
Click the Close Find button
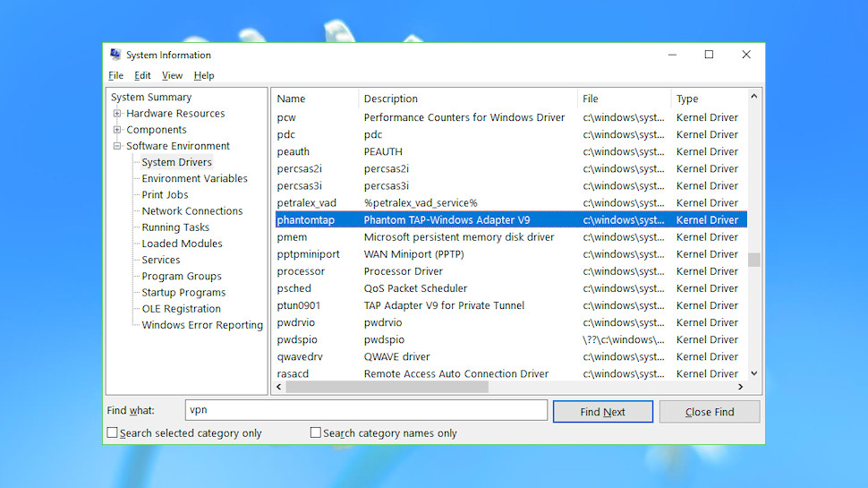709,412
